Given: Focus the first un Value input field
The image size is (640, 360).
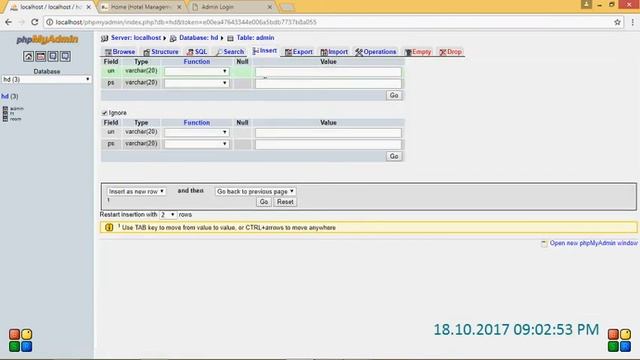Looking at the screenshot, I should pos(328,72).
